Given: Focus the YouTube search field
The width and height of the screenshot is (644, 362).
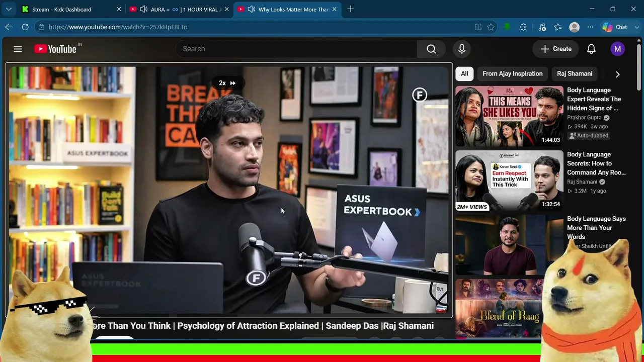Looking at the screenshot, I should point(296,49).
